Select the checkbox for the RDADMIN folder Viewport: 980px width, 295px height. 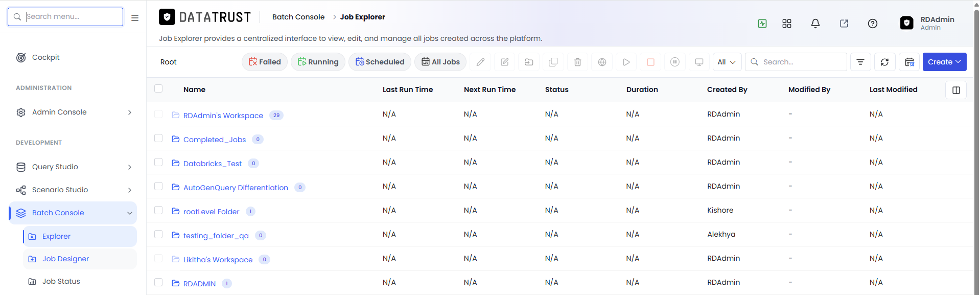tap(158, 282)
